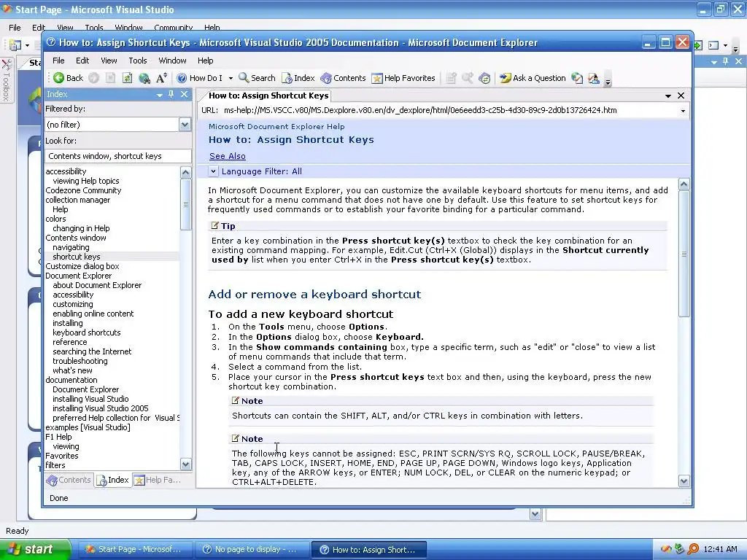Open the toolbar options overflow arrow
Screen dimensions: 747x560
coord(608,82)
